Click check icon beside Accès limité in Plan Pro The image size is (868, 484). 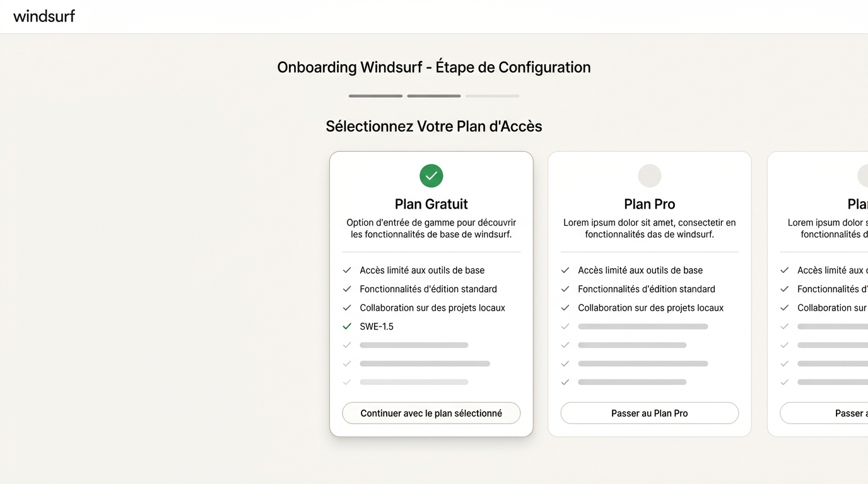coord(565,270)
